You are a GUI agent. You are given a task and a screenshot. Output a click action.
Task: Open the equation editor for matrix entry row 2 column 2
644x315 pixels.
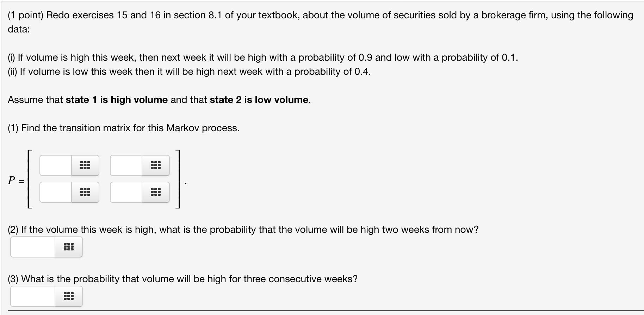click(156, 192)
